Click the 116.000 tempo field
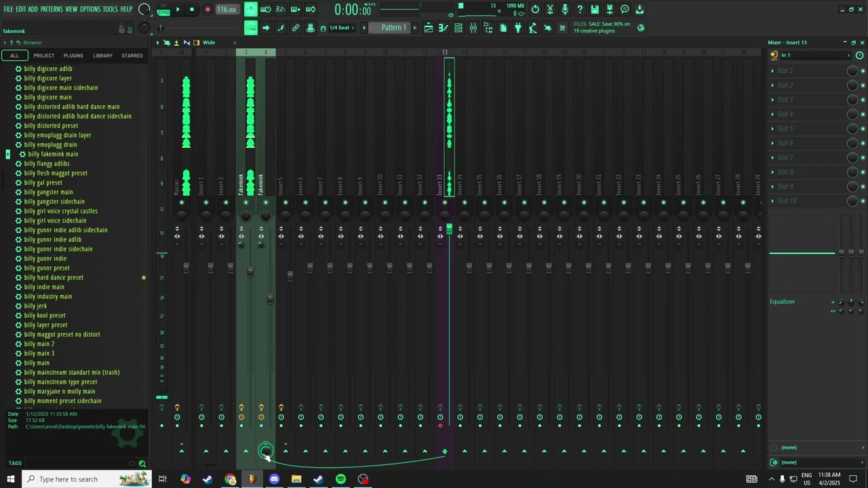This screenshot has height=488, width=868. click(227, 9)
